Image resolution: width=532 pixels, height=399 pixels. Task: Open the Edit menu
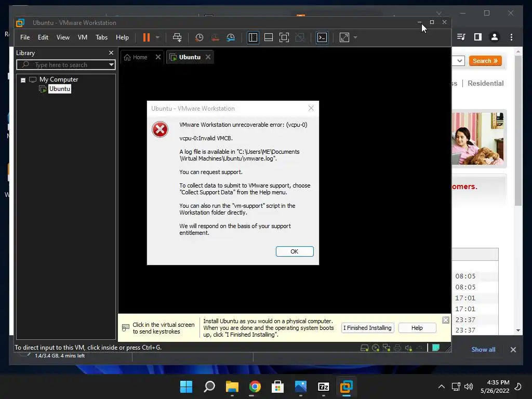[43, 37]
